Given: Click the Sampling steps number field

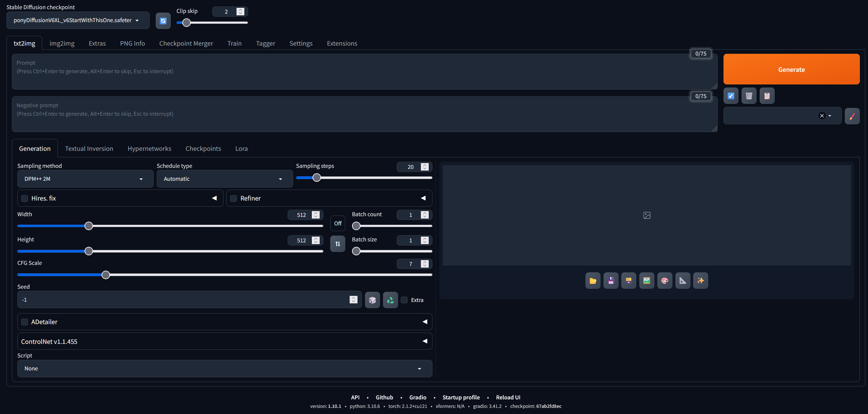Looking at the screenshot, I should 414,167.
